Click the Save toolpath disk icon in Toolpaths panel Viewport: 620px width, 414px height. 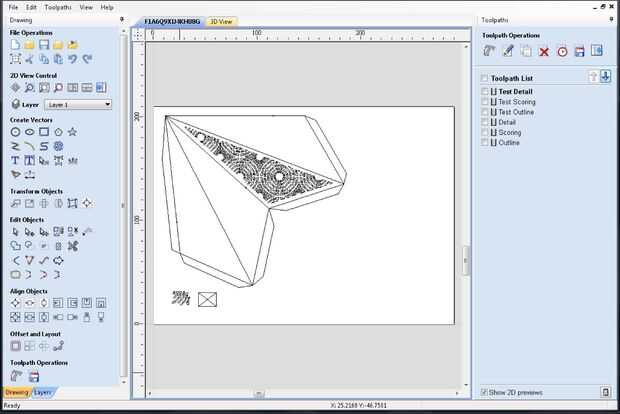tap(580, 51)
